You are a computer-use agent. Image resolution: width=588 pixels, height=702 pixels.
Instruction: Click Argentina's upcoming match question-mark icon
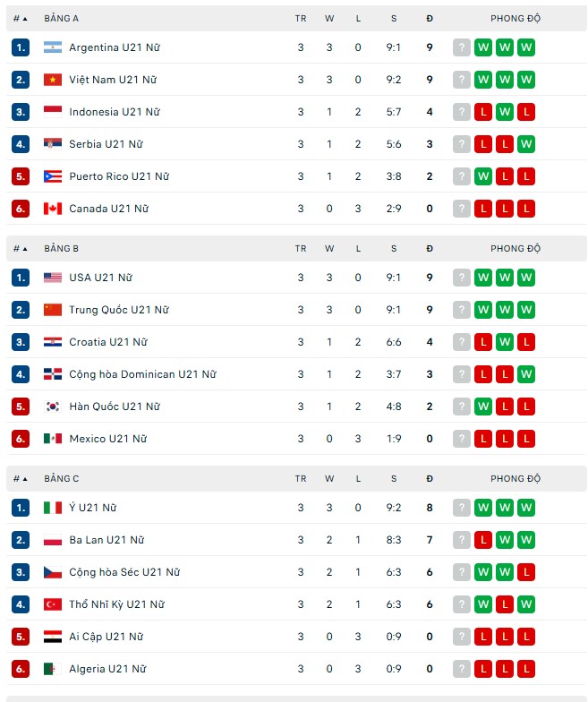click(x=462, y=47)
